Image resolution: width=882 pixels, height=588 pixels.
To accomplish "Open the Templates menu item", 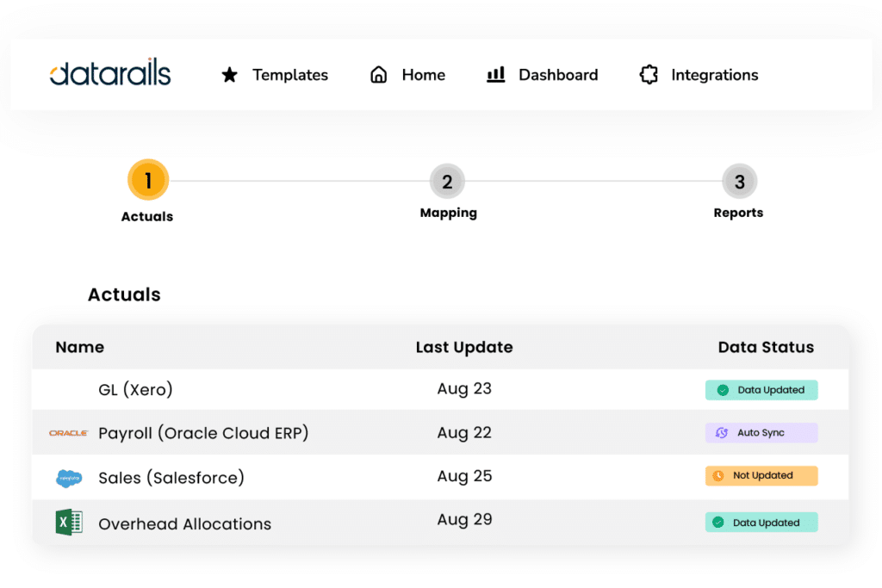I will (x=290, y=75).
